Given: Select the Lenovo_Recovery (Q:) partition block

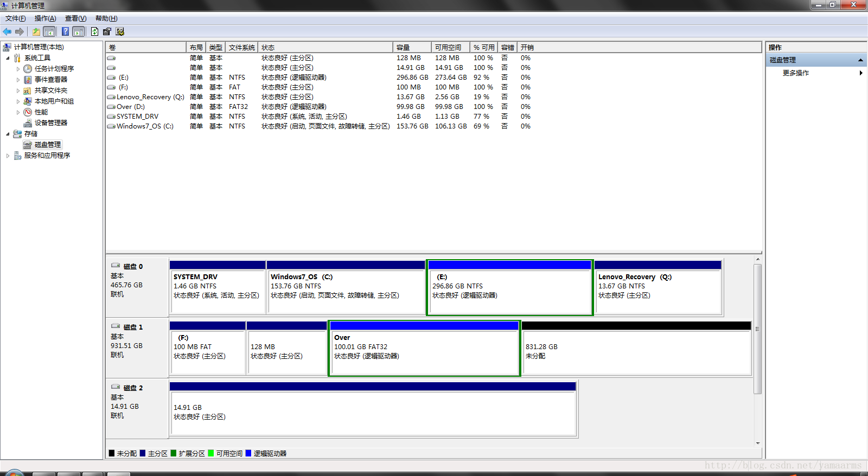Looking at the screenshot, I should [x=658, y=287].
